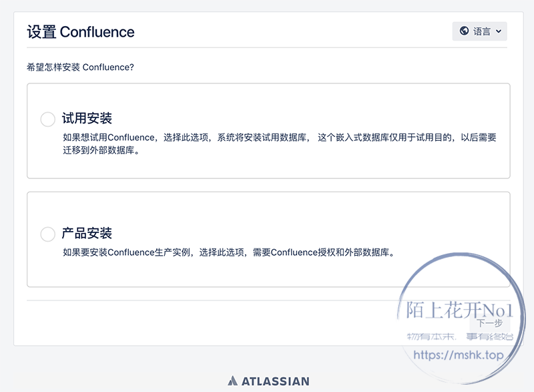The width and height of the screenshot is (534, 392).
Task: Click the 希望怎样安装 Confluence? question text
Action: pyautogui.click(x=80, y=67)
